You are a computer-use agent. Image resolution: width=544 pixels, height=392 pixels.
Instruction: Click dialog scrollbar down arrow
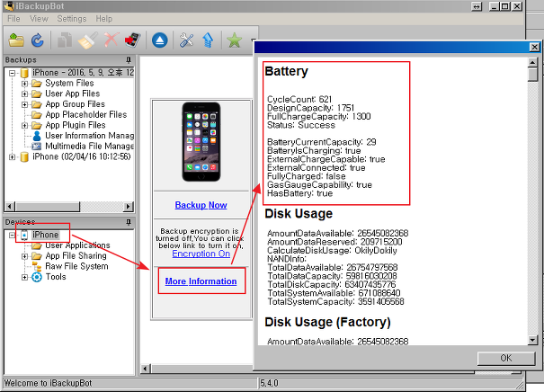(x=532, y=340)
